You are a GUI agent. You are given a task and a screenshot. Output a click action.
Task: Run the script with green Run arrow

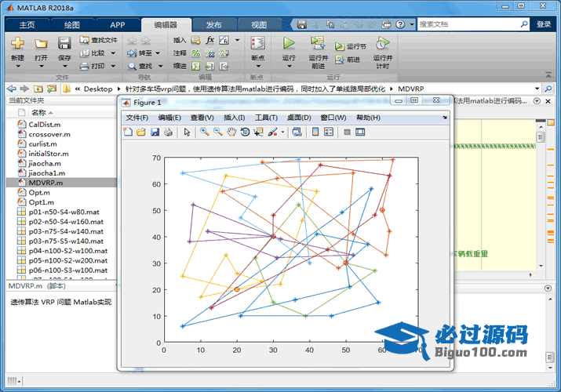tap(289, 43)
